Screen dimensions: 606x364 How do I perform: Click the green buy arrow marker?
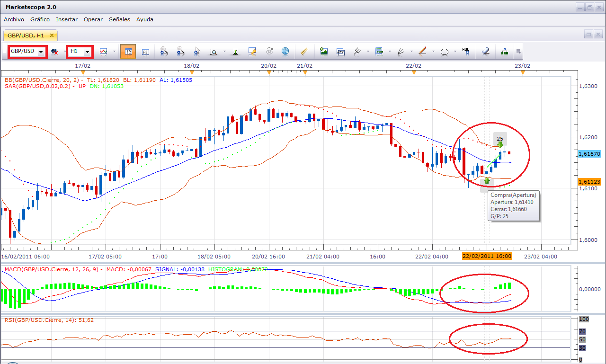pyautogui.click(x=486, y=180)
